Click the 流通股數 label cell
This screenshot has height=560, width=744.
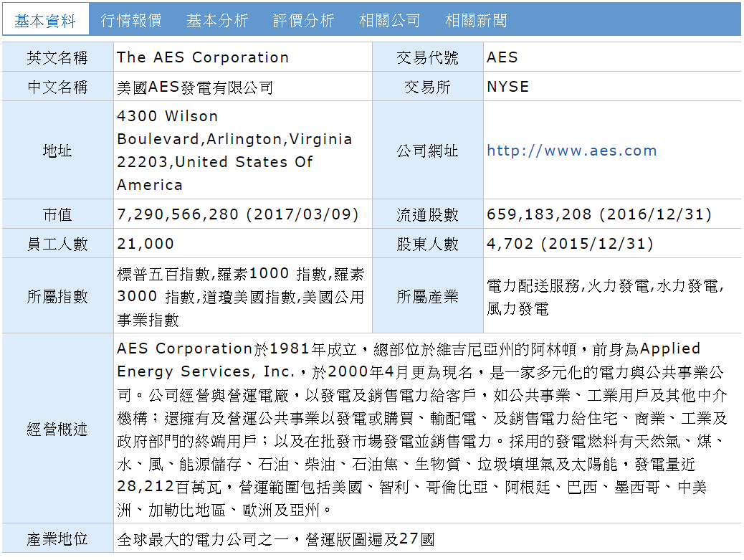pyautogui.click(x=427, y=214)
